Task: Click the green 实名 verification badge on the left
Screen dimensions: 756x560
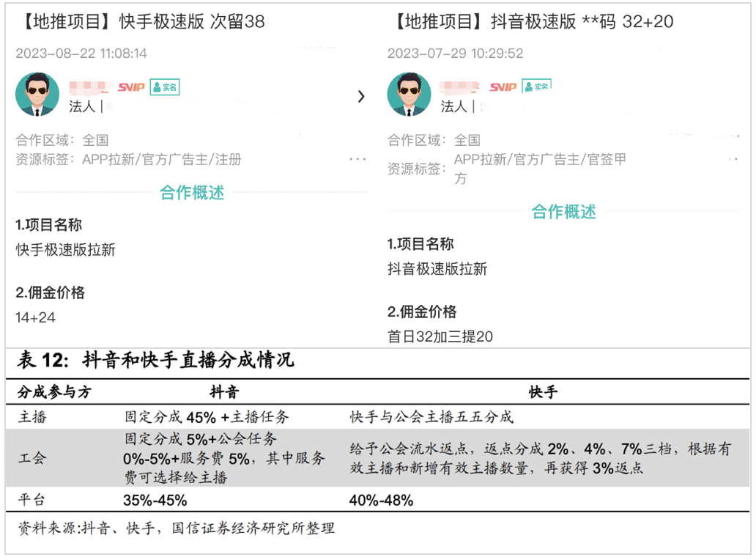Action: pyautogui.click(x=165, y=87)
